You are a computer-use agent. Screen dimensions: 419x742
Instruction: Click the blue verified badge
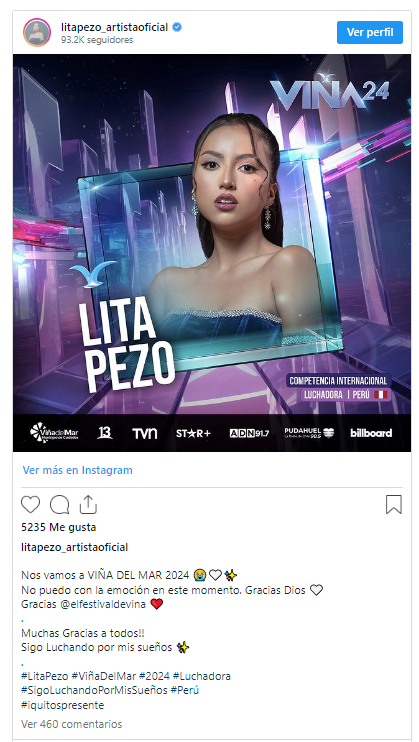click(177, 27)
